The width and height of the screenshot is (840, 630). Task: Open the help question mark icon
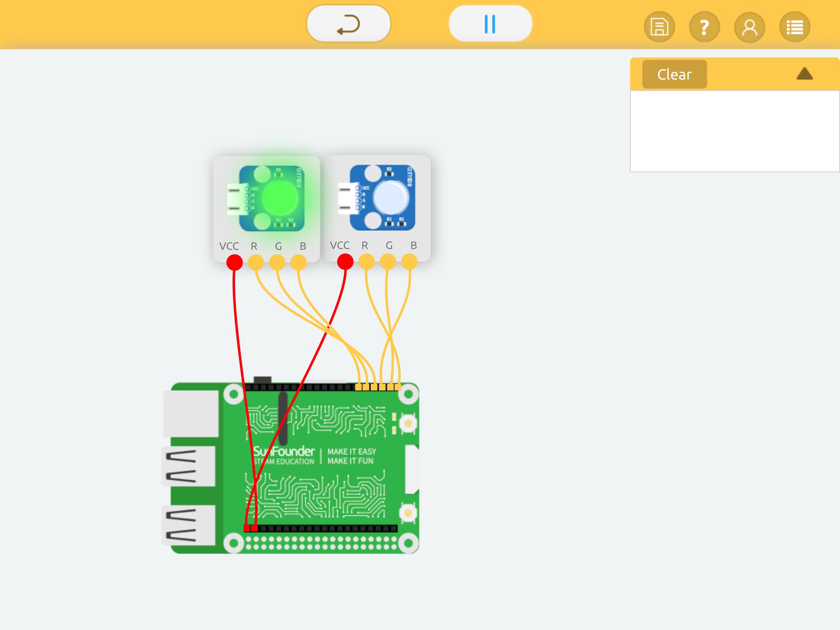704,27
